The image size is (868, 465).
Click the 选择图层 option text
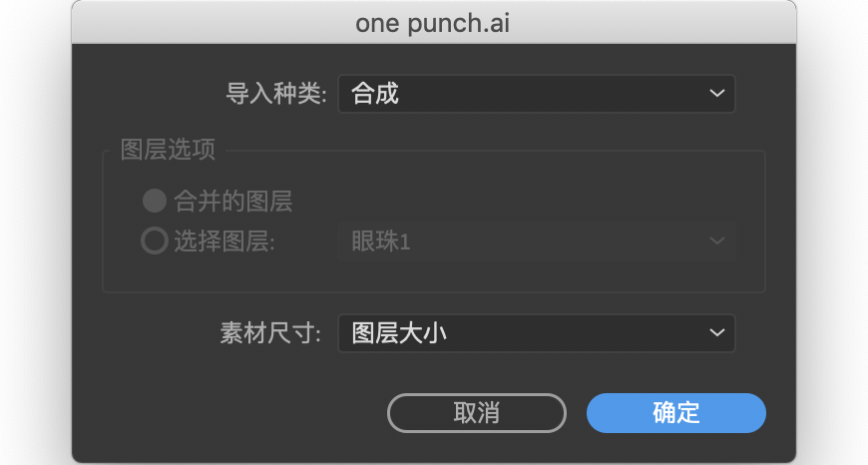pyautogui.click(x=224, y=241)
